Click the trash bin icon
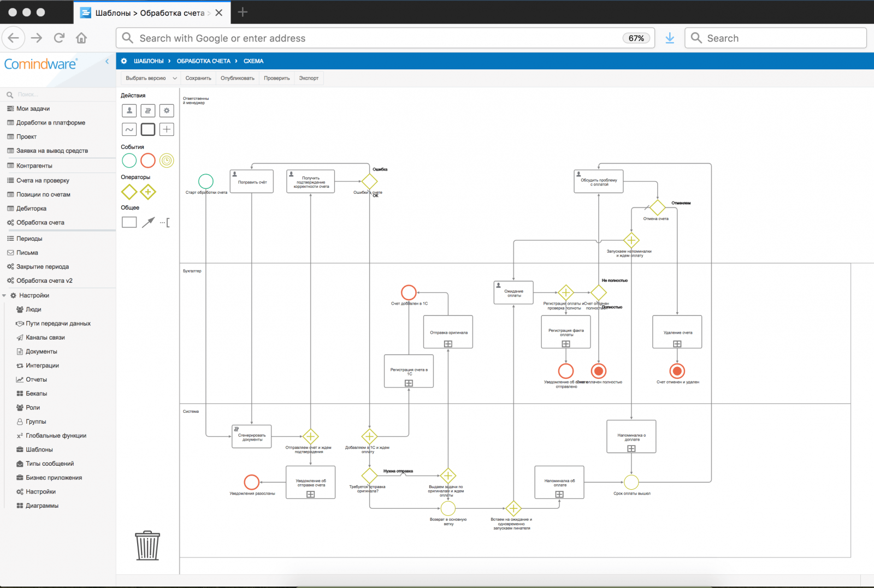Image resolution: width=874 pixels, height=588 pixels. click(147, 545)
